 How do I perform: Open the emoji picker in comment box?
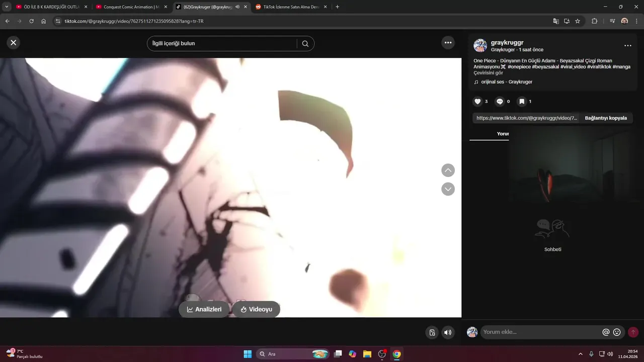coord(617,332)
